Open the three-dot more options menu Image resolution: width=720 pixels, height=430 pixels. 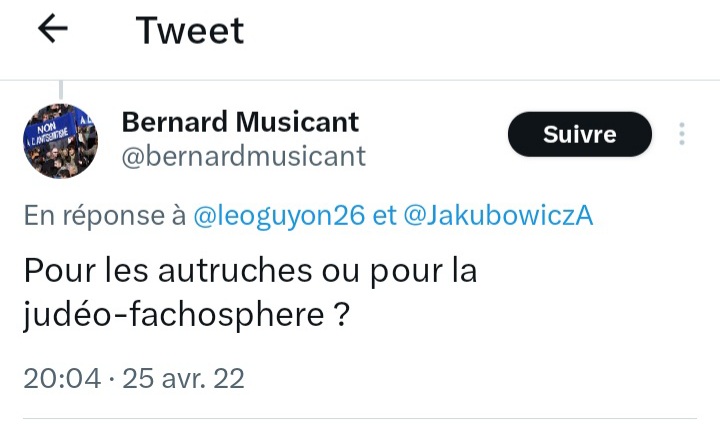coord(682,134)
